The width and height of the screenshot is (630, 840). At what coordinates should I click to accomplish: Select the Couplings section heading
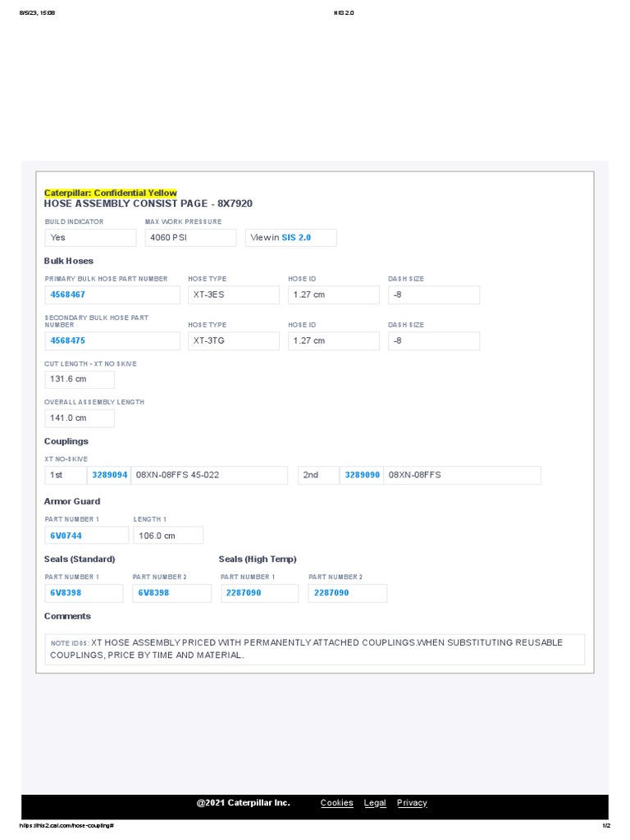66,441
